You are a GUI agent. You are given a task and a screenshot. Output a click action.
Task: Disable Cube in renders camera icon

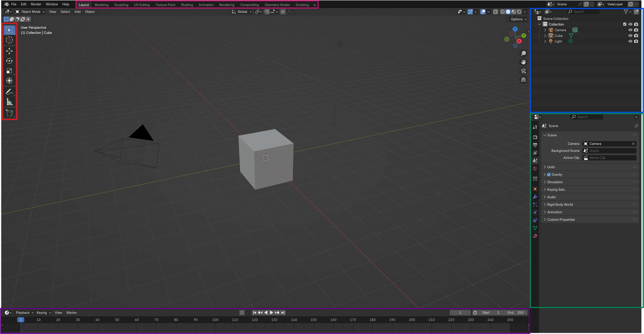click(636, 35)
